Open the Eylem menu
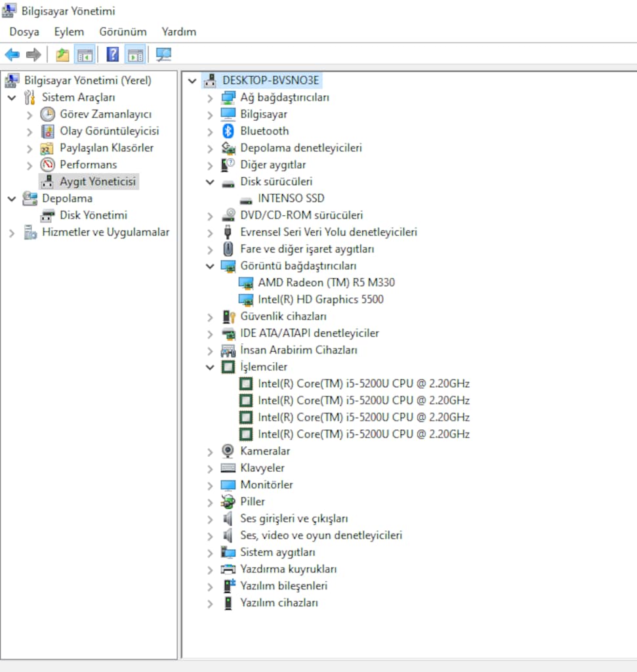The width and height of the screenshot is (637, 672). (x=69, y=31)
